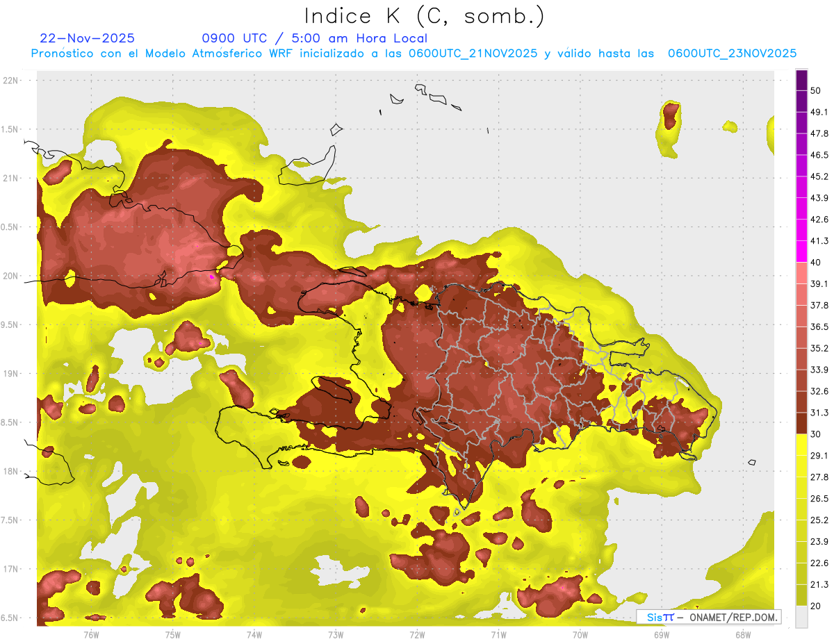Viewport: 834px width, 644px height.
Task: Click the colorbar label "21.3"
Action: 819,585
